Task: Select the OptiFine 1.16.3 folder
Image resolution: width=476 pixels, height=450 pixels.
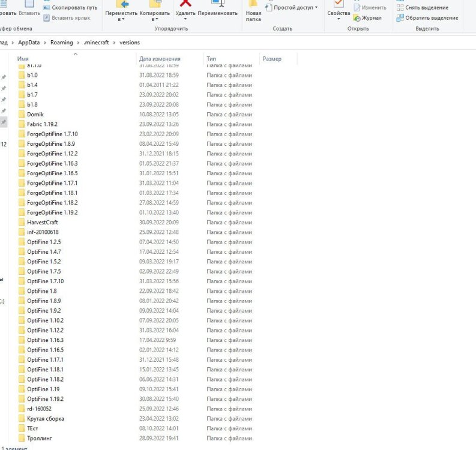Action: pos(46,340)
